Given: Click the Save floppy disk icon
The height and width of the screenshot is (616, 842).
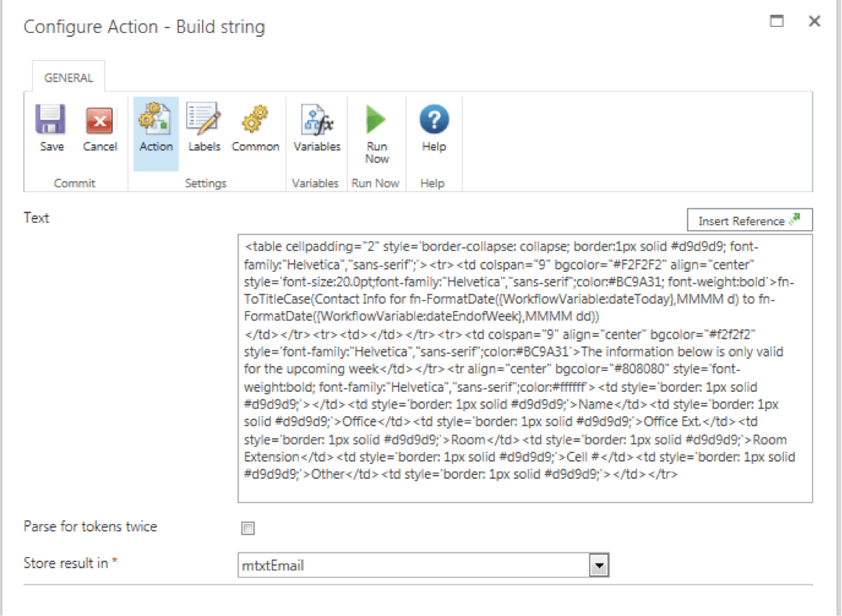Looking at the screenshot, I should click(51, 120).
